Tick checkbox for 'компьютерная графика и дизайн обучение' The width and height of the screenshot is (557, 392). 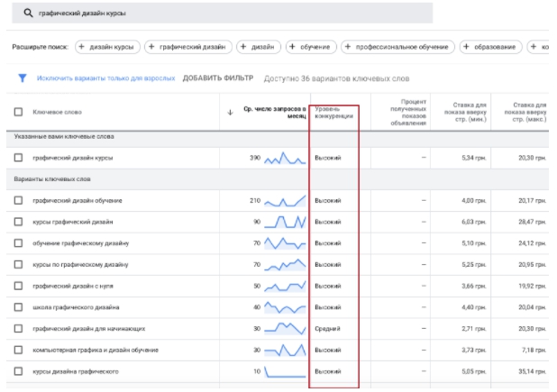point(18,351)
